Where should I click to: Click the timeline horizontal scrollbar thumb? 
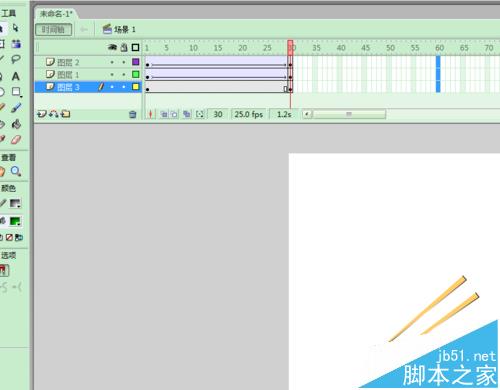tap(349, 114)
